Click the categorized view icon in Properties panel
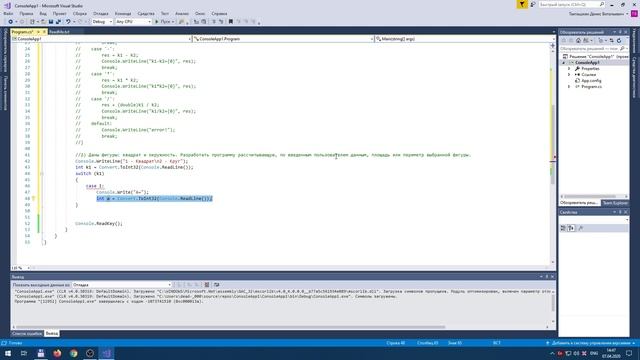640x360 pixels. [563, 228]
